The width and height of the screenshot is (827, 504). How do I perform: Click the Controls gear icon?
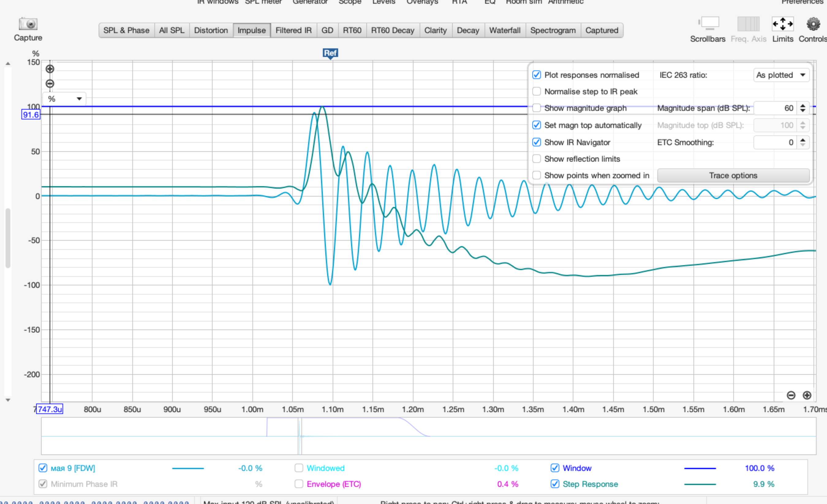tap(813, 24)
